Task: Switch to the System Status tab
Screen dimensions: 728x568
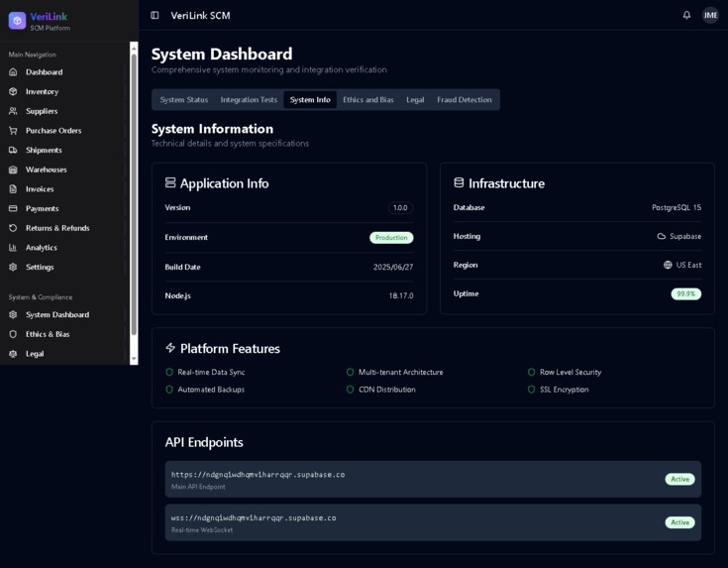Action: (184, 99)
